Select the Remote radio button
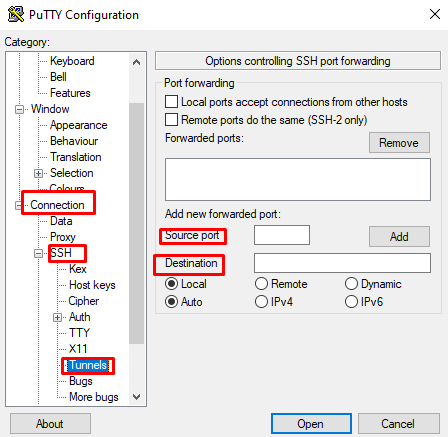The height and width of the screenshot is (437, 448). pos(261,284)
